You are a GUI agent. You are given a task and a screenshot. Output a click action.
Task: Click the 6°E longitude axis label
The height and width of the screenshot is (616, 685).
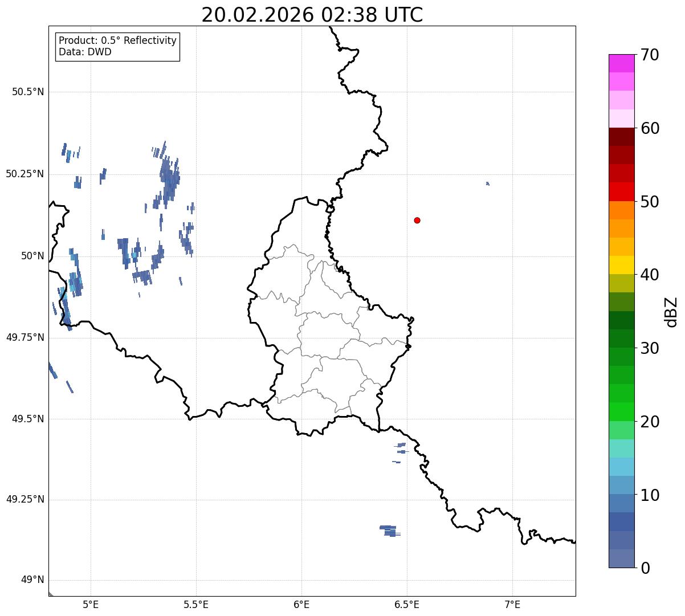click(301, 604)
